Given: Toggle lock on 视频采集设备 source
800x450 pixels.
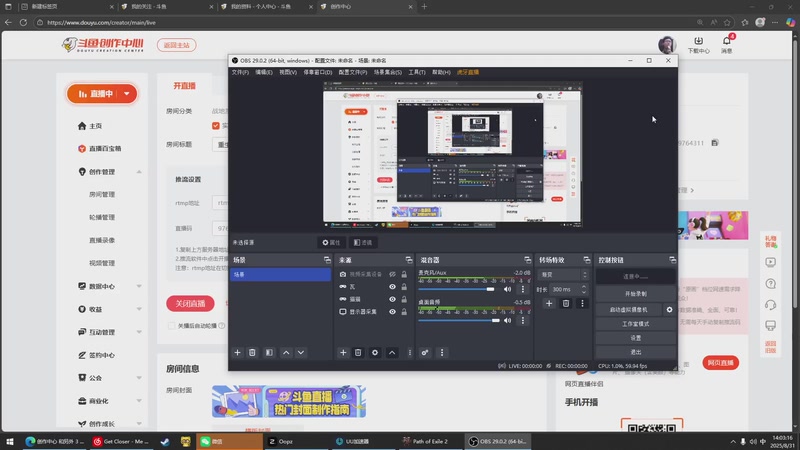Looking at the screenshot, I should pos(404,274).
